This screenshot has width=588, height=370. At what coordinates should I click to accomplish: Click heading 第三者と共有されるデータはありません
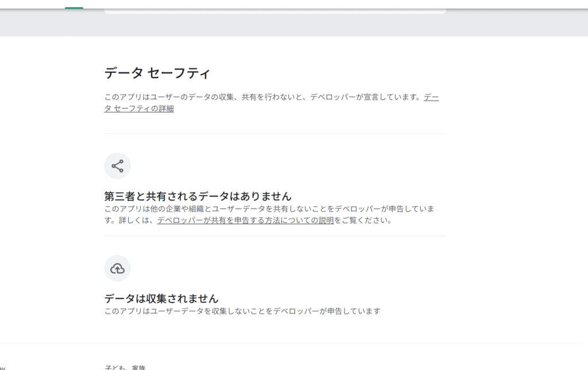(198, 196)
